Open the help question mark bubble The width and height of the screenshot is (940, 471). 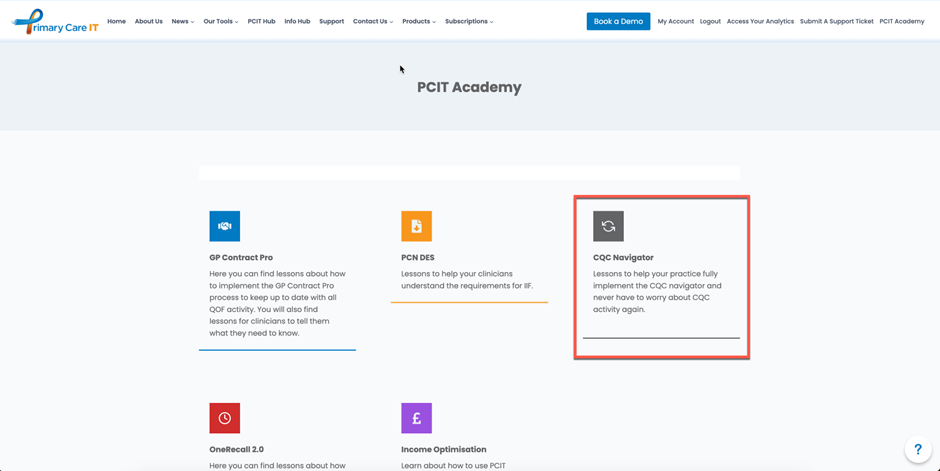(x=917, y=450)
